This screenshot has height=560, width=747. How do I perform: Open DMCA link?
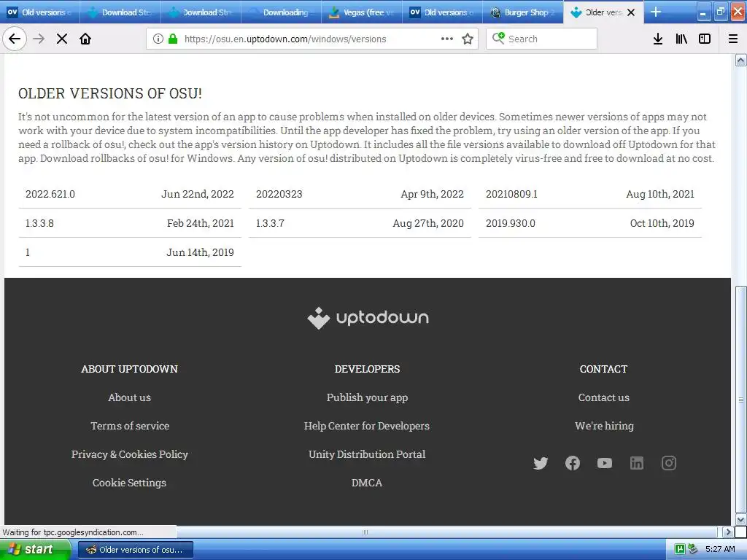click(x=367, y=483)
